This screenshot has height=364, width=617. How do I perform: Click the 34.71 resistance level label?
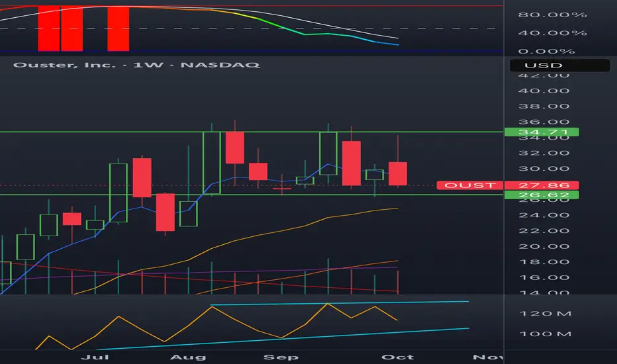coord(542,132)
